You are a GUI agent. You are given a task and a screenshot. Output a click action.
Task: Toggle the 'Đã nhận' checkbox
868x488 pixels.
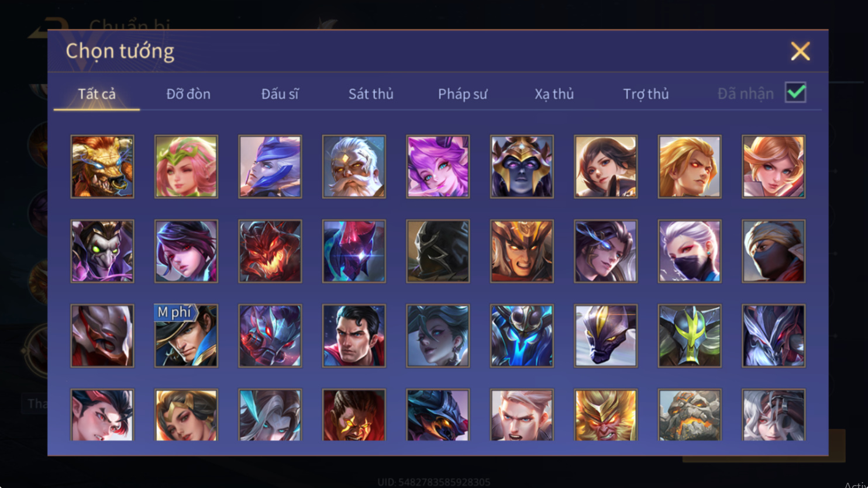(795, 92)
